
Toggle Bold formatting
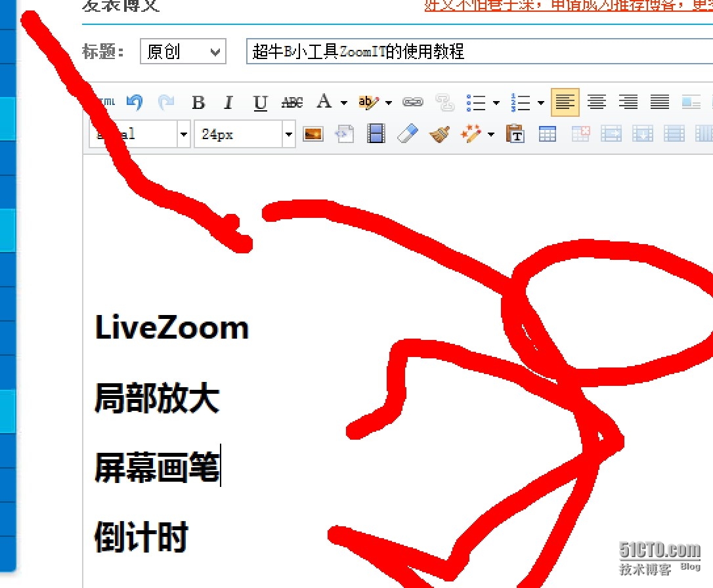(198, 102)
